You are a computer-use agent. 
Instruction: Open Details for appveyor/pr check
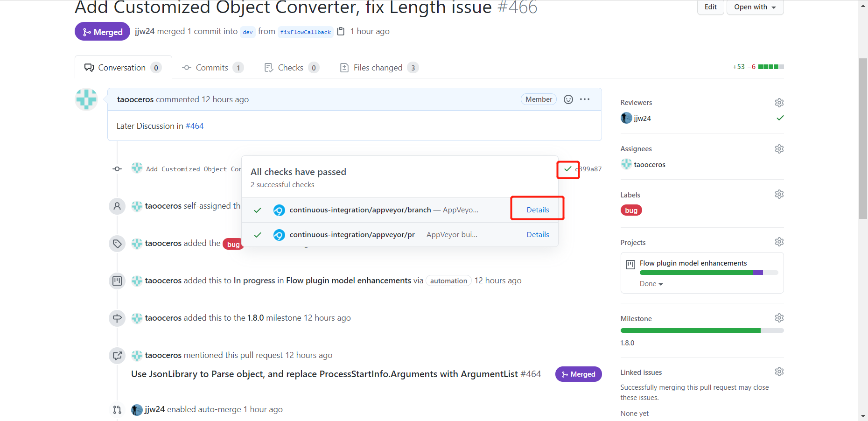tap(538, 235)
